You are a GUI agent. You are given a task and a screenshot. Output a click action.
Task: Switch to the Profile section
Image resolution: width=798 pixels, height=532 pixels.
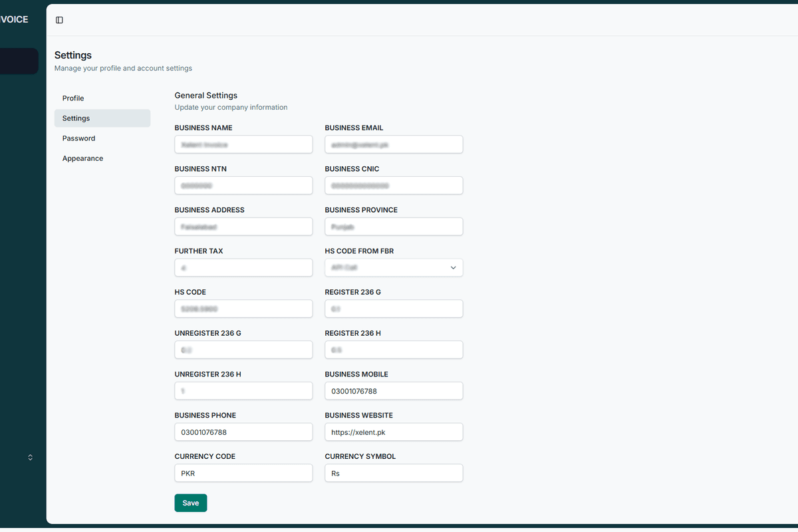pos(72,98)
